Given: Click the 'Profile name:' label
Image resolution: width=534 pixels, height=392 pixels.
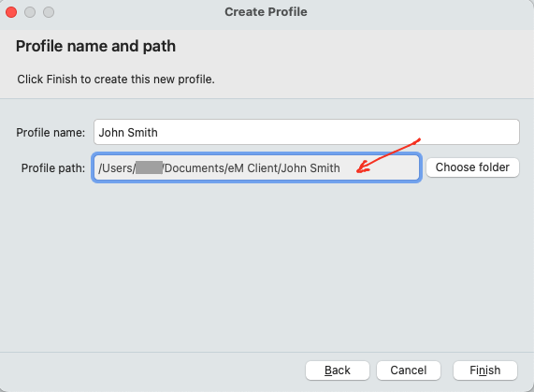Looking at the screenshot, I should click(51, 133).
